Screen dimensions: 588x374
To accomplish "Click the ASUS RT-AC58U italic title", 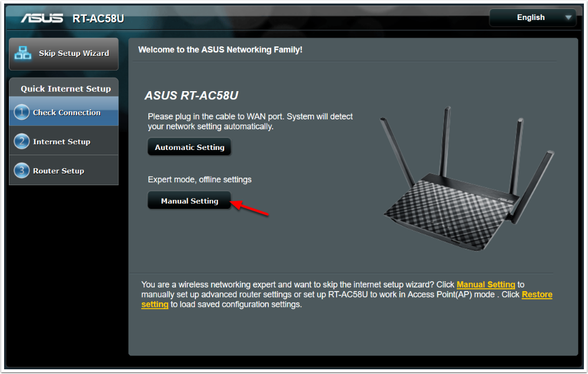I will (x=191, y=96).
